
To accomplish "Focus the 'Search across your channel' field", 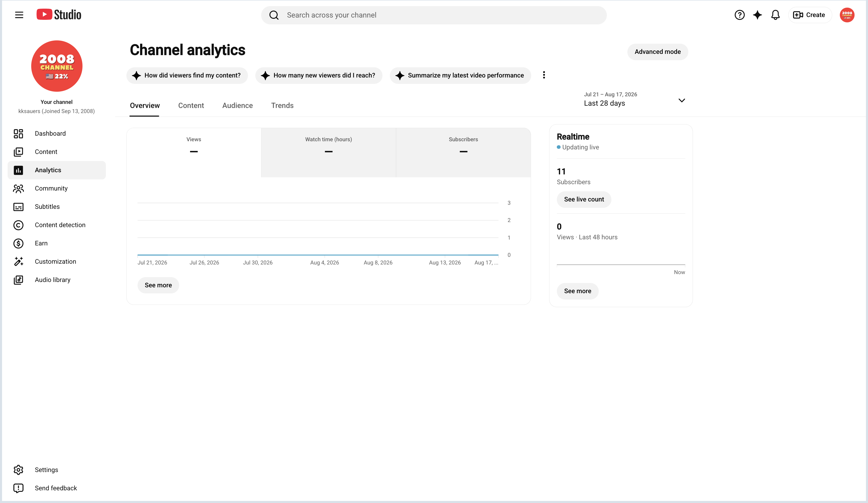I will 434,15.
